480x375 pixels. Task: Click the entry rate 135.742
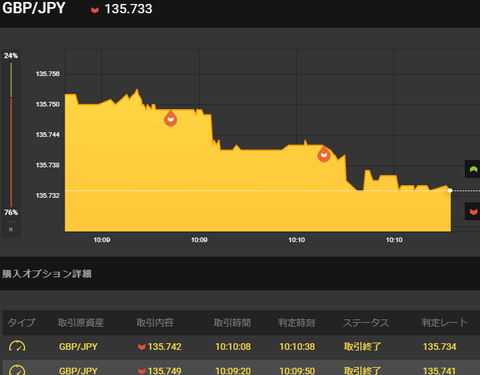(x=165, y=347)
